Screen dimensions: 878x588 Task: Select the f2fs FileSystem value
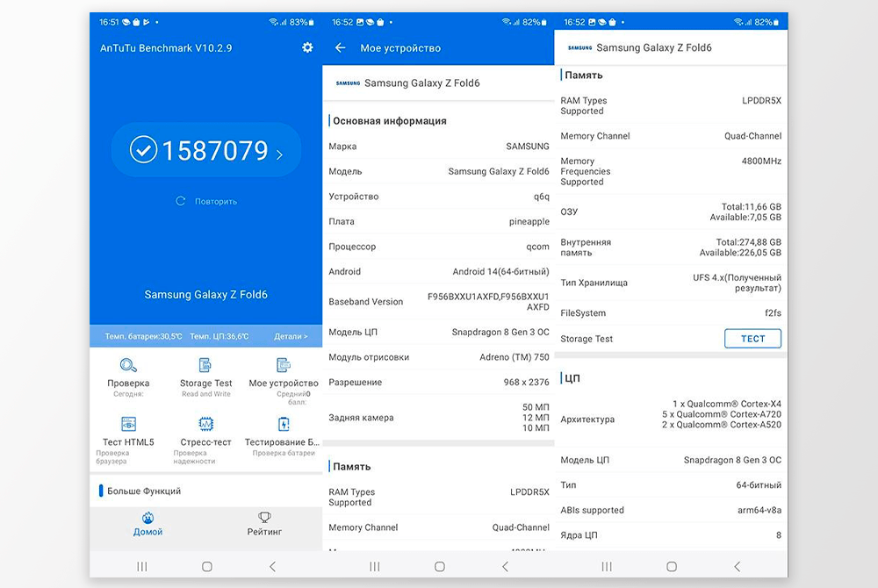tap(773, 312)
